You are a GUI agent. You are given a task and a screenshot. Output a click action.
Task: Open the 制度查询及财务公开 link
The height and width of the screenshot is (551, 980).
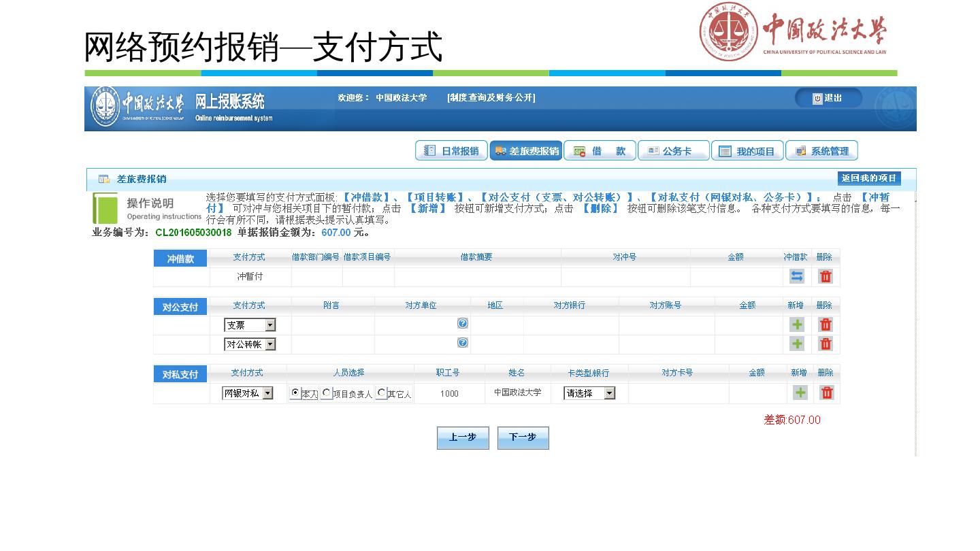pyautogui.click(x=491, y=98)
